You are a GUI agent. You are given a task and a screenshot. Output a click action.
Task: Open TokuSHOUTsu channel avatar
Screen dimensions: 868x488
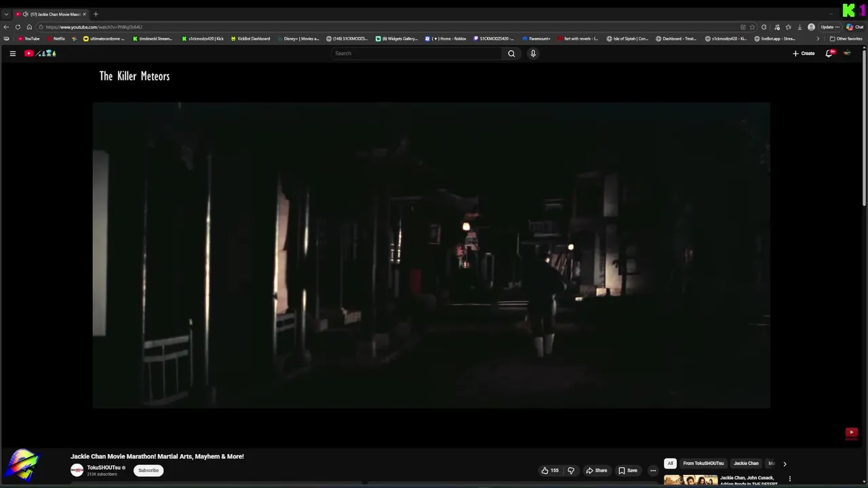(x=77, y=470)
